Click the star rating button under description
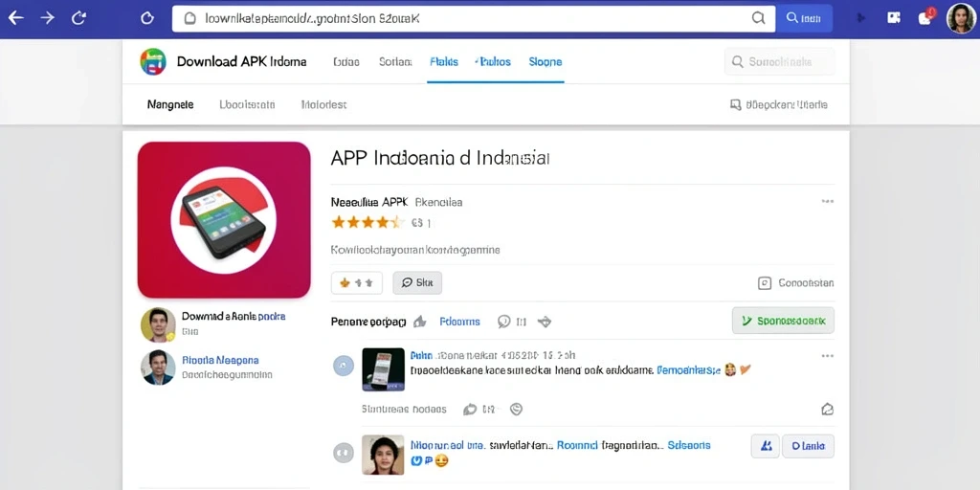The image size is (980, 490). pyautogui.click(x=356, y=282)
